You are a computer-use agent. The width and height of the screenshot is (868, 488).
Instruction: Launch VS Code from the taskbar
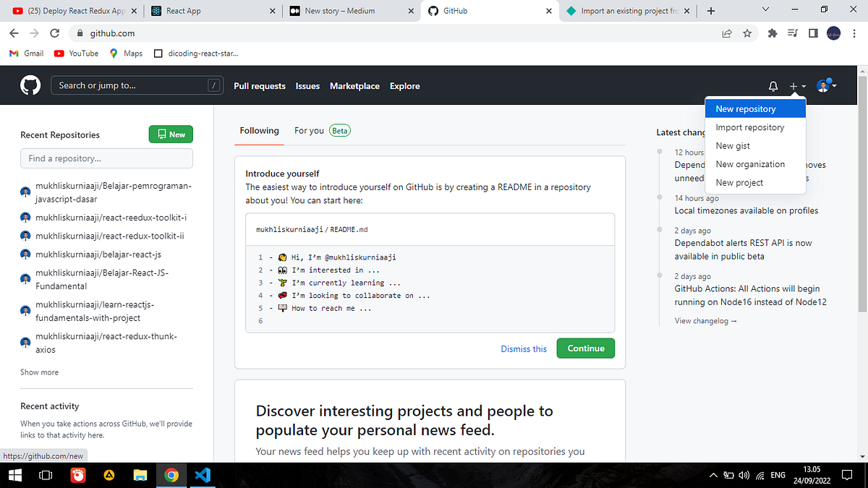coord(203,475)
